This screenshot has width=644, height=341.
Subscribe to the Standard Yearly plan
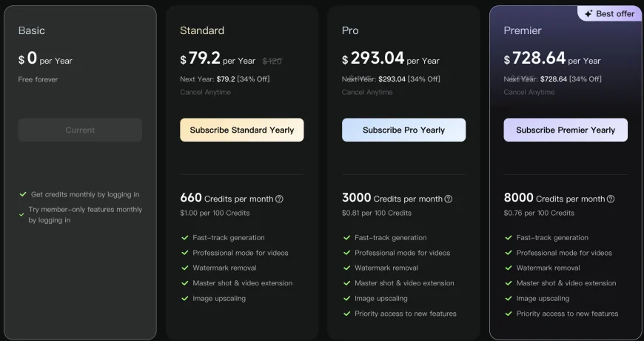tap(242, 130)
